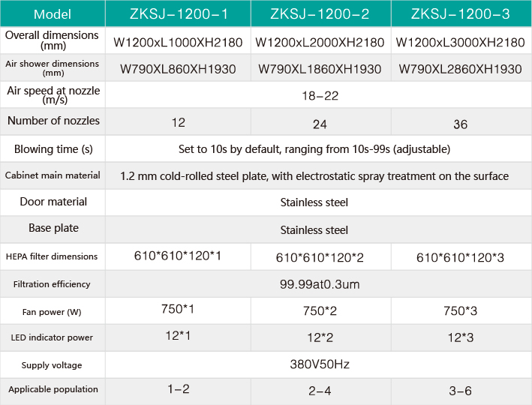Click 'Stainless steel' in Base plate row
Image resolution: width=532 pixels, height=405 pixels.
[314, 230]
